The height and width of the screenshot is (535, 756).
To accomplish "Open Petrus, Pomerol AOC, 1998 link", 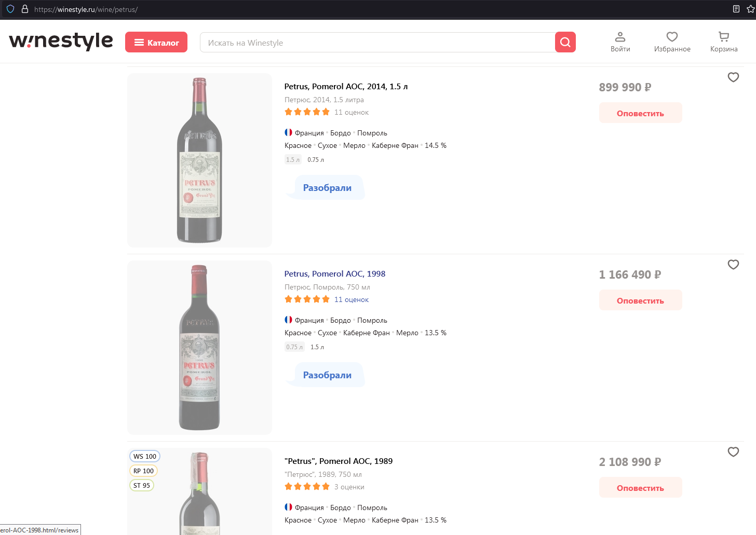I will [335, 274].
